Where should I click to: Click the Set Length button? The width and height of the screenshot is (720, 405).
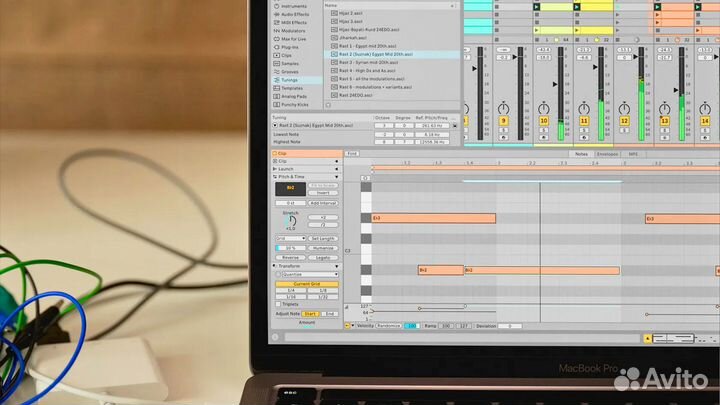click(x=323, y=239)
